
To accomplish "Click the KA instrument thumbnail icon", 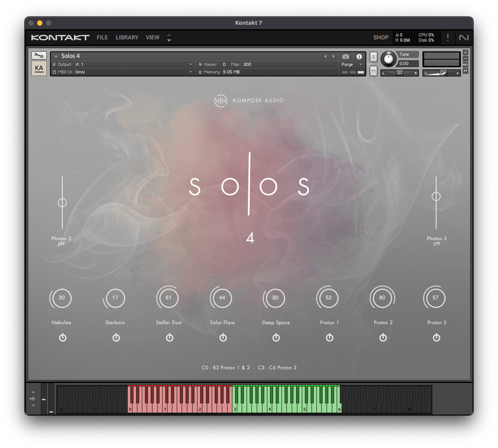I will (x=39, y=69).
